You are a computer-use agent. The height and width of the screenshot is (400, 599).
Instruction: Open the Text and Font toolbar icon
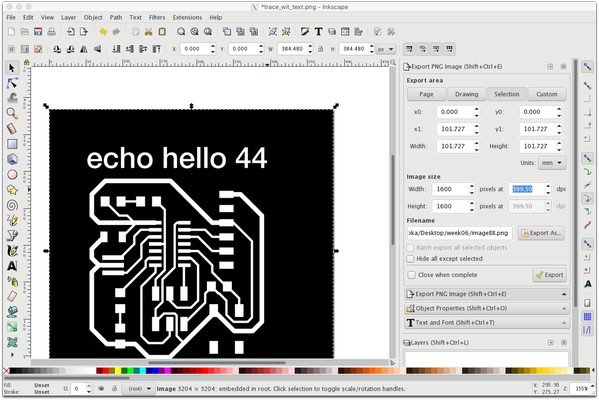click(x=318, y=32)
